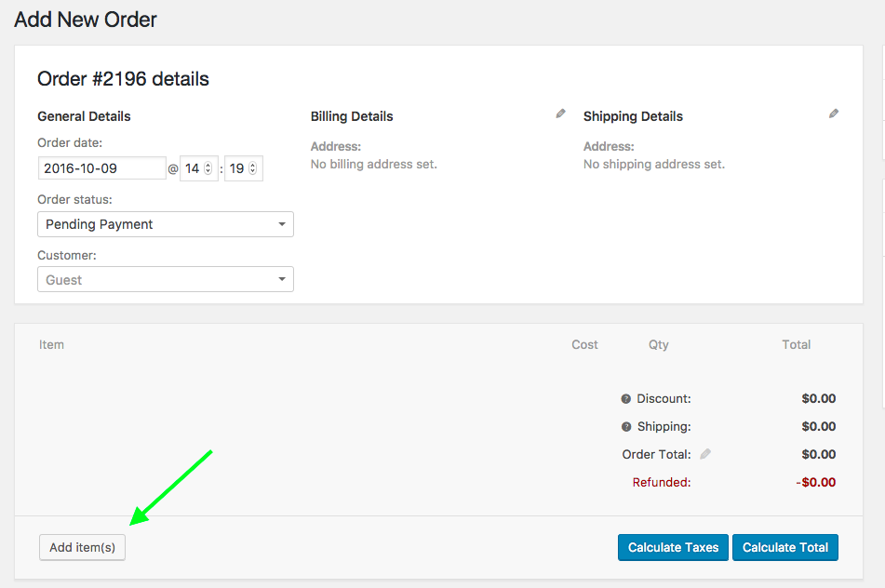Image resolution: width=885 pixels, height=588 pixels.
Task: Select the order minute field
Action: (236, 168)
